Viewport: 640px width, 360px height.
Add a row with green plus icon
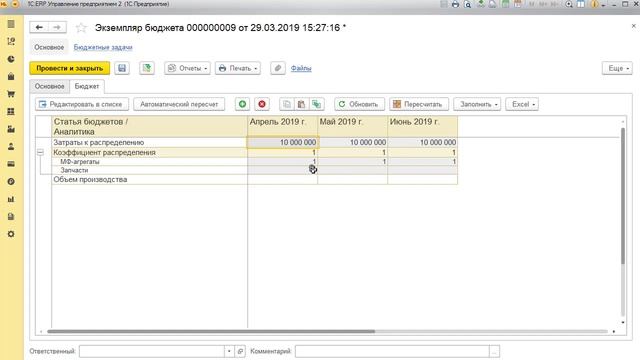242,104
